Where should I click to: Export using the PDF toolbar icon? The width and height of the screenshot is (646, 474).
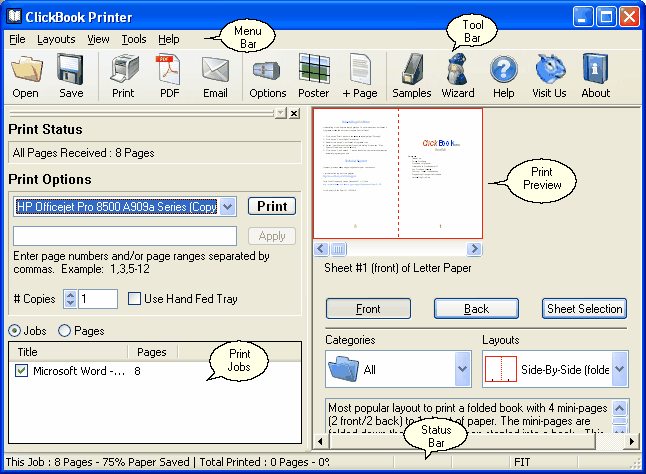[169, 69]
